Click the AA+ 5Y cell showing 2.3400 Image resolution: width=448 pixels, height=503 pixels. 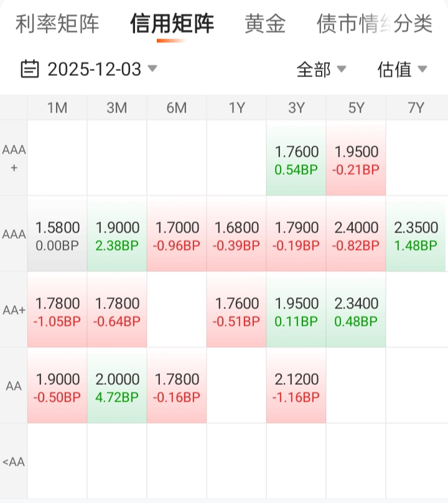[356, 311]
